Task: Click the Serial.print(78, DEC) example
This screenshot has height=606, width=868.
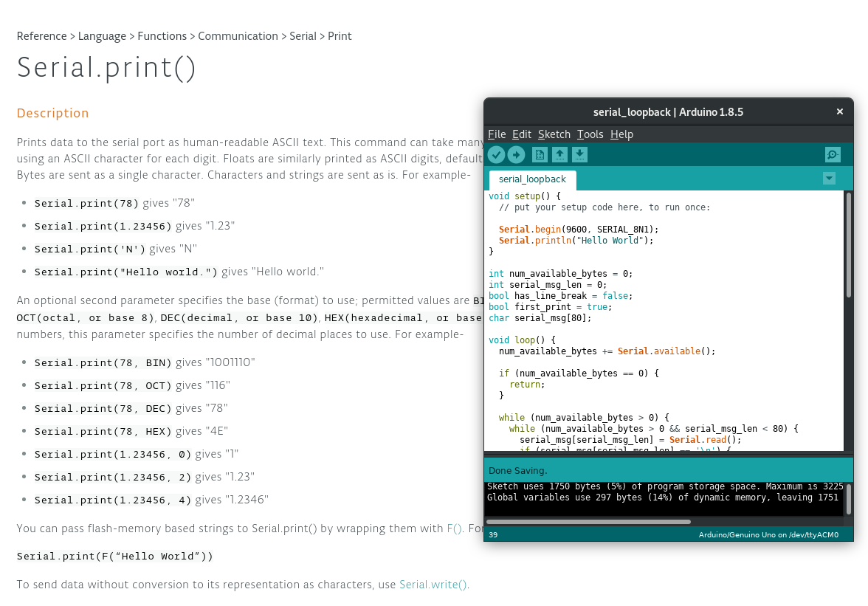Action: pos(131,408)
